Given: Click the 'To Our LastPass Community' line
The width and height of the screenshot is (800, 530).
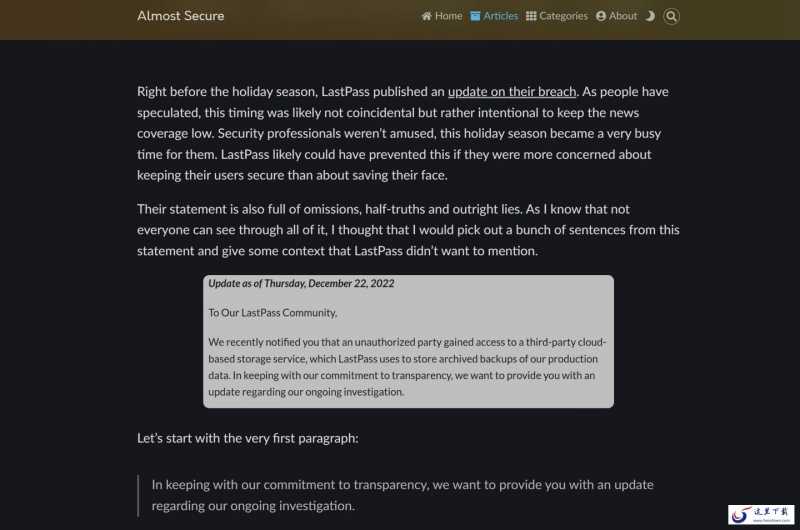Looking at the screenshot, I should coord(272,313).
